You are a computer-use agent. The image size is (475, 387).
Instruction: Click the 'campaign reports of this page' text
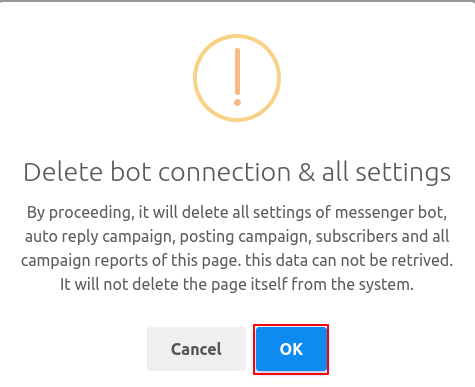tap(131, 261)
